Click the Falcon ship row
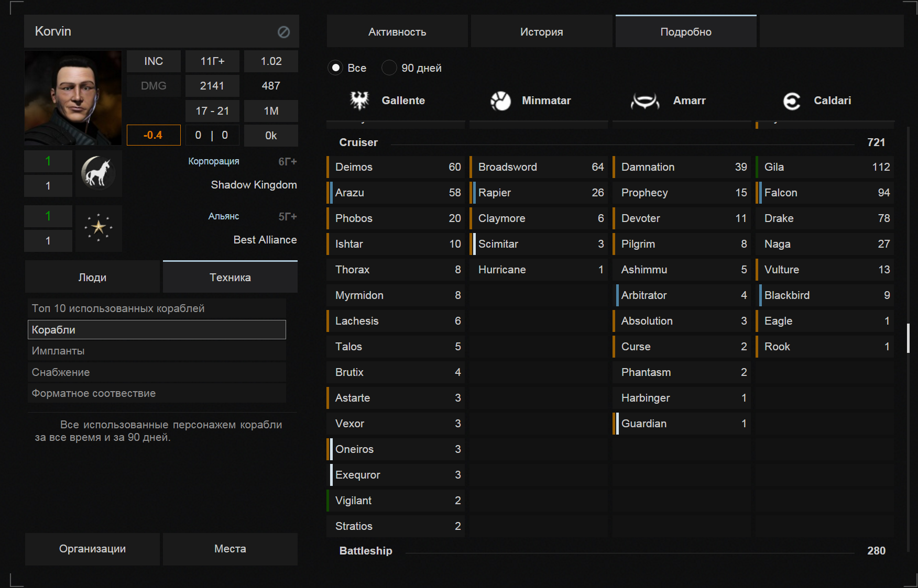The height and width of the screenshot is (588, 918). click(x=825, y=193)
